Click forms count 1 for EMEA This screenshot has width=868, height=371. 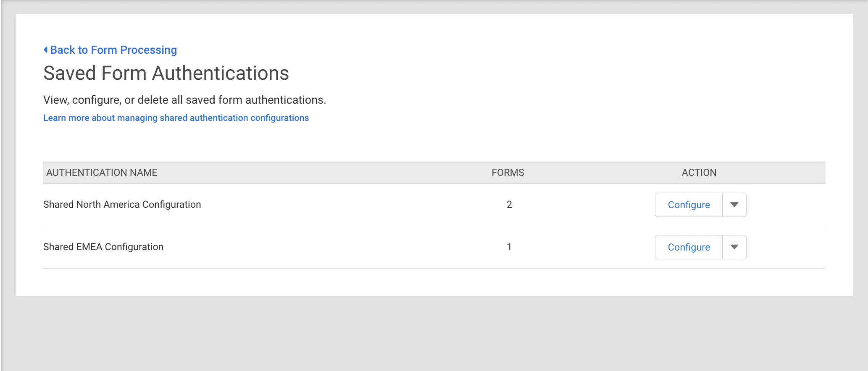click(x=509, y=247)
